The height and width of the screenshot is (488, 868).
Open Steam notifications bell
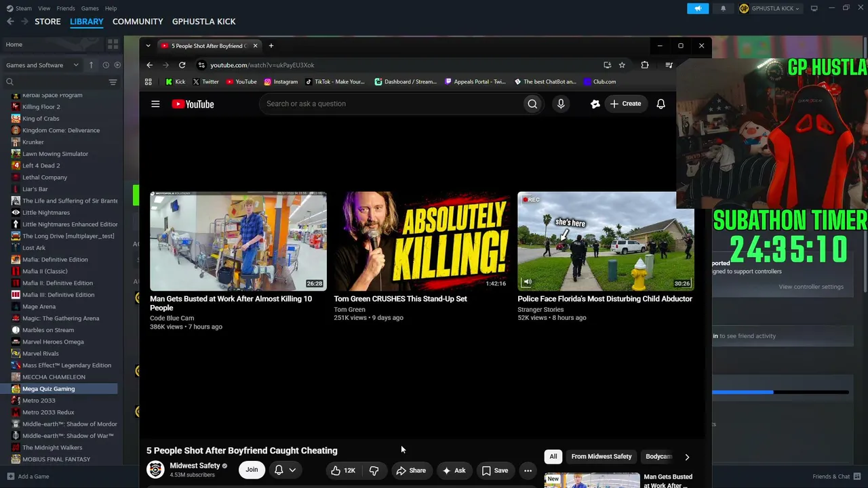[723, 8]
